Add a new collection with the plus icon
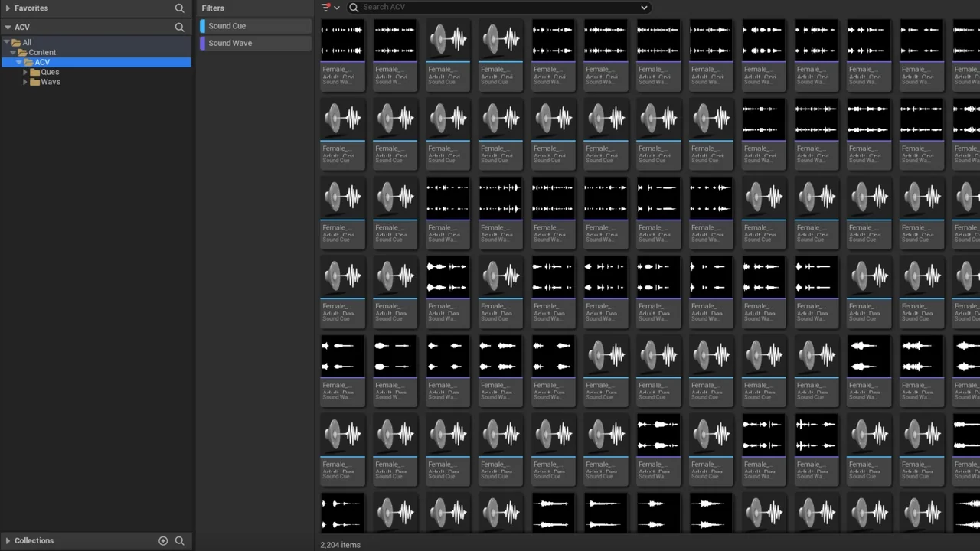 [163, 540]
